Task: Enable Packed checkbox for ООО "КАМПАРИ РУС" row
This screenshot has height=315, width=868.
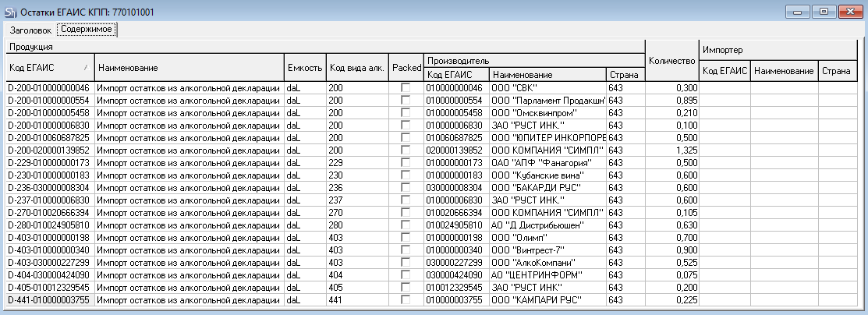Action: [x=406, y=300]
